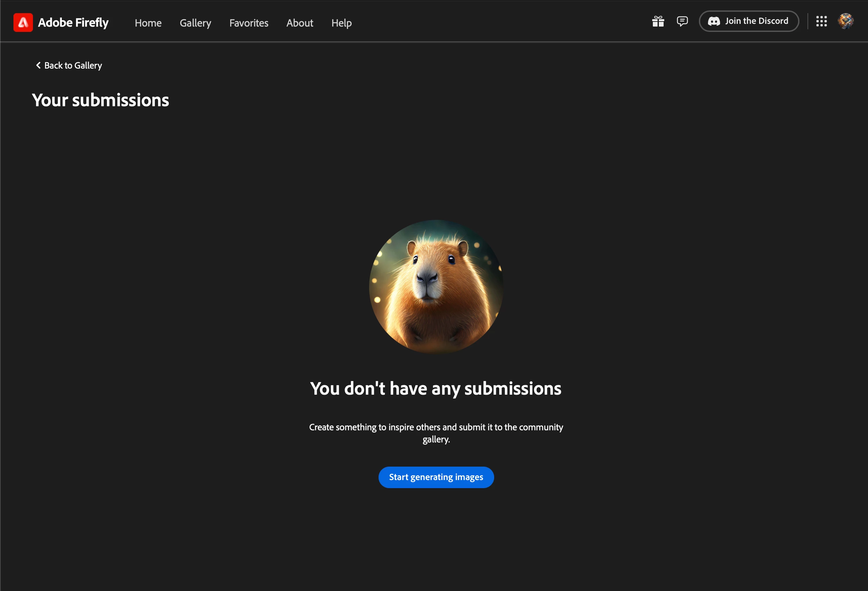Switch to the Favorites section

(x=249, y=23)
